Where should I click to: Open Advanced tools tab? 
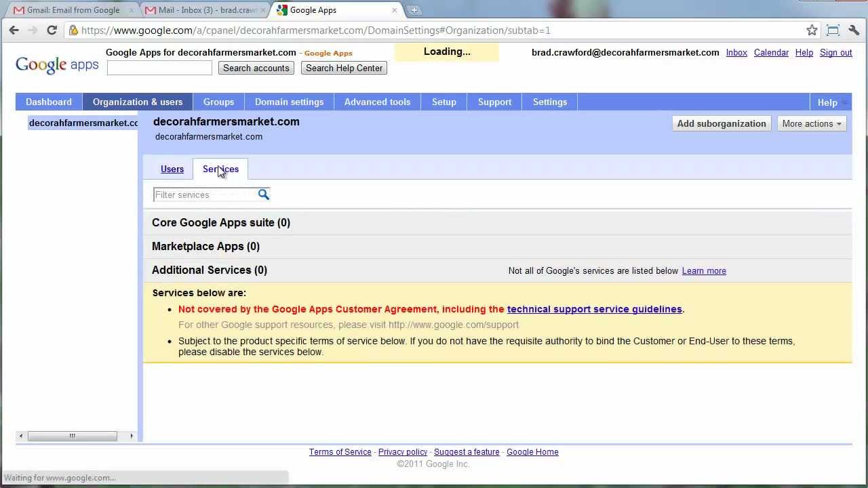point(378,102)
